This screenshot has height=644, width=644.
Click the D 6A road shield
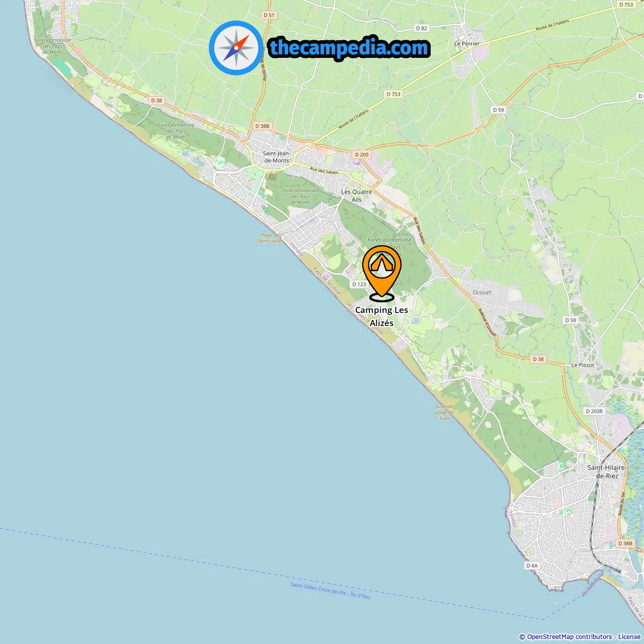[x=532, y=566]
